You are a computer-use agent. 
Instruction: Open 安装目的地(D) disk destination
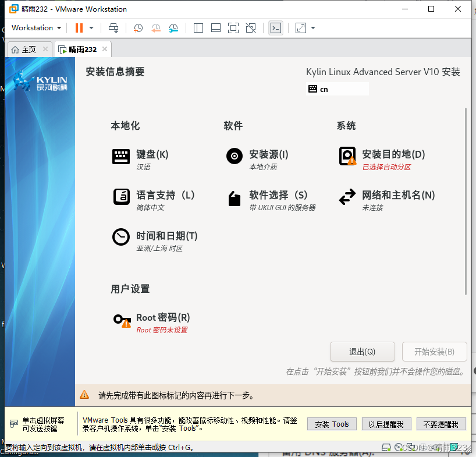tap(382, 159)
